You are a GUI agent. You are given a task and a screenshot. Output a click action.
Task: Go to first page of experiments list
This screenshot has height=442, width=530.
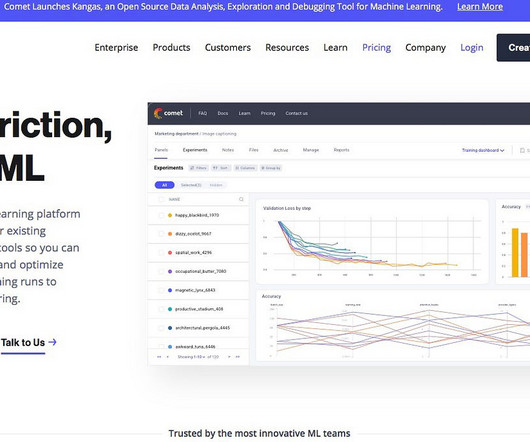coord(159,357)
